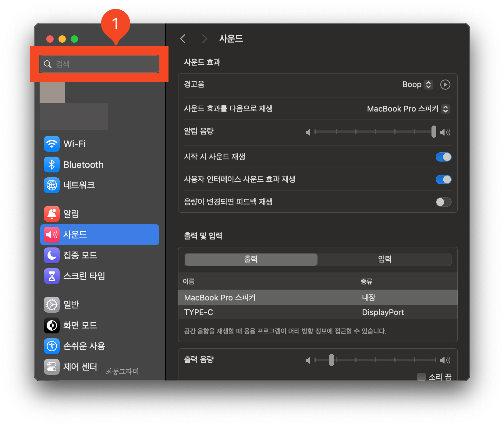Select the 네트워크 globe icon

coord(52,185)
